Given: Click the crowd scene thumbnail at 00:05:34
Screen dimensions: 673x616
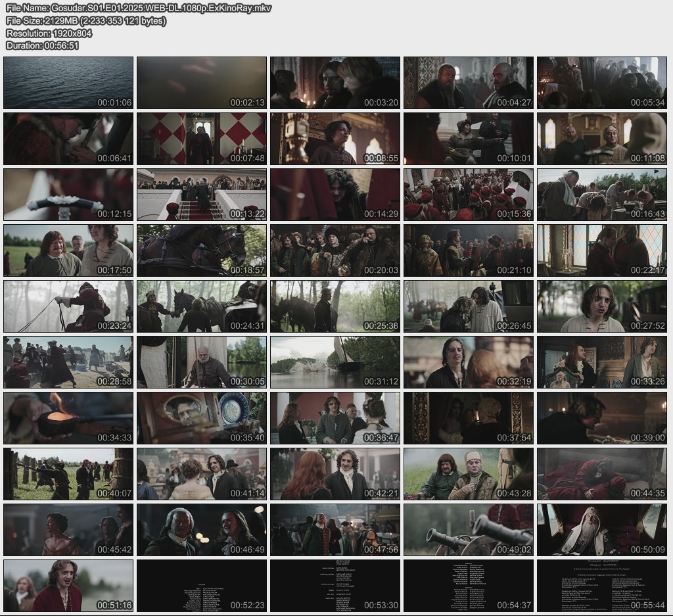Looking at the screenshot, I should [x=602, y=83].
